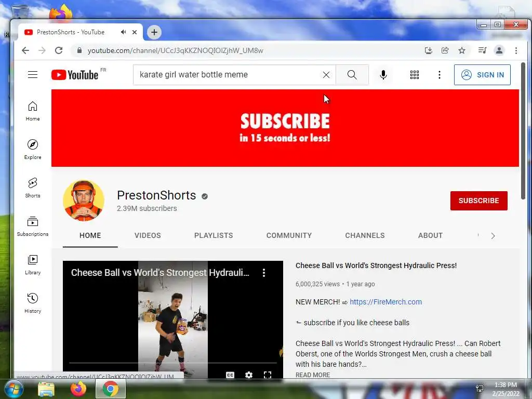
Task: Clear the search text with the X
Action: pyautogui.click(x=326, y=75)
